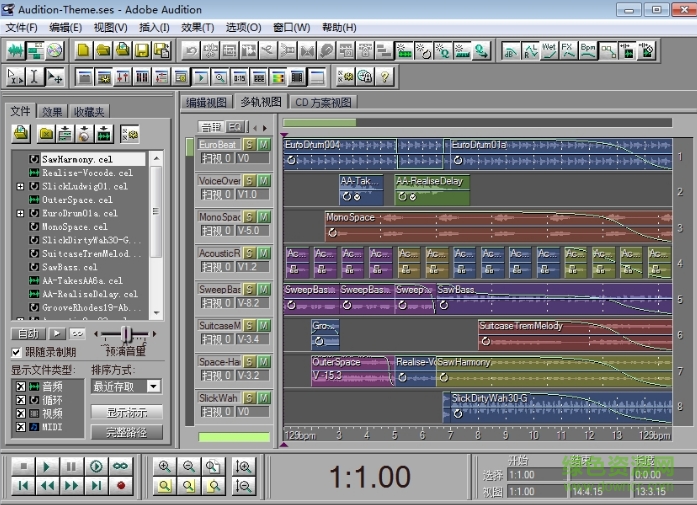This screenshot has height=505, width=697.
Task: Click the 预演音量 preview volume slider
Action: (x=126, y=334)
